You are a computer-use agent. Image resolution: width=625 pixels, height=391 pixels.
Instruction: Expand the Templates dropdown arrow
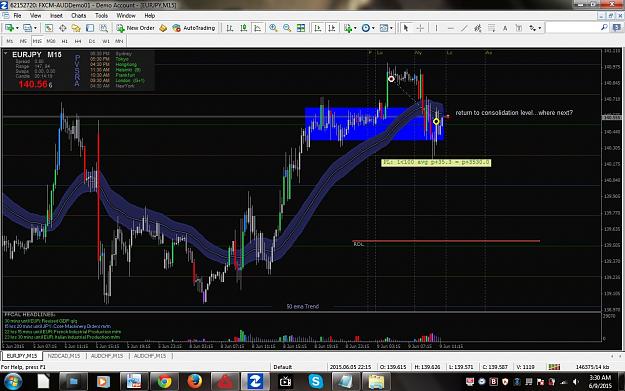[x=391, y=28]
